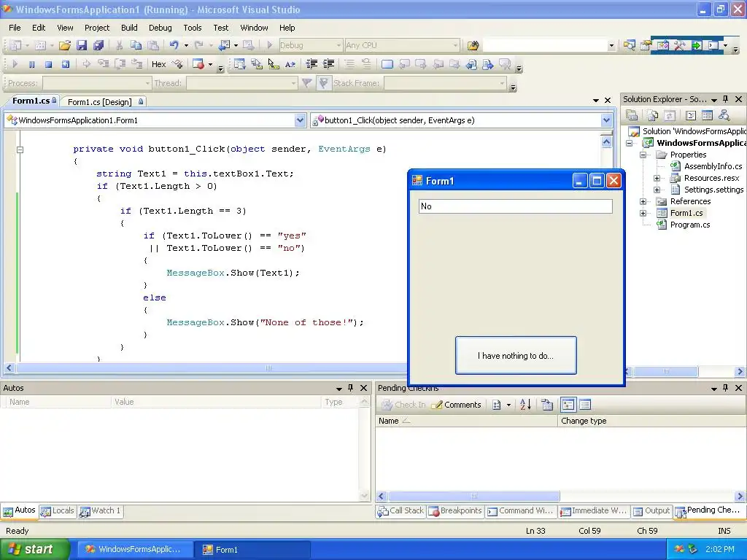Restart debugging with the restart icon
This screenshot has width=747, height=560.
65,64
